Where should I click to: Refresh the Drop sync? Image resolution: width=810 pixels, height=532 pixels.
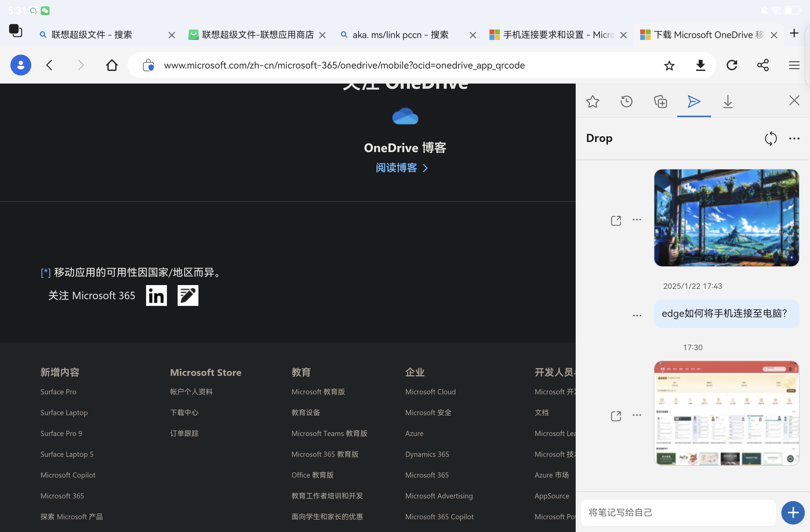[771, 138]
